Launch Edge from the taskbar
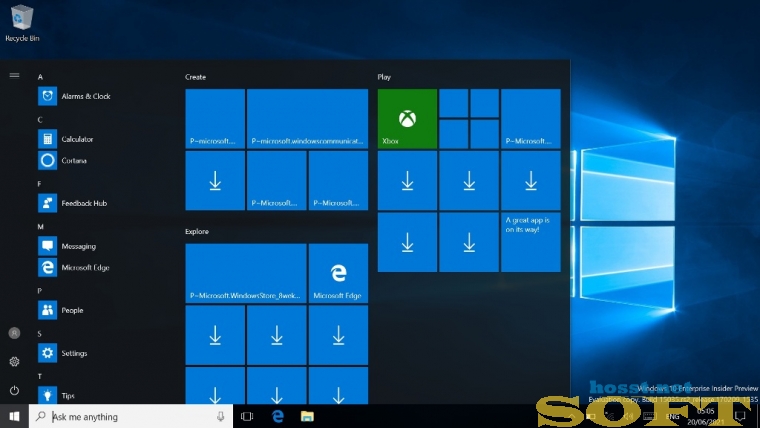This screenshot has width=760, height=428. (x=278, y=416)
